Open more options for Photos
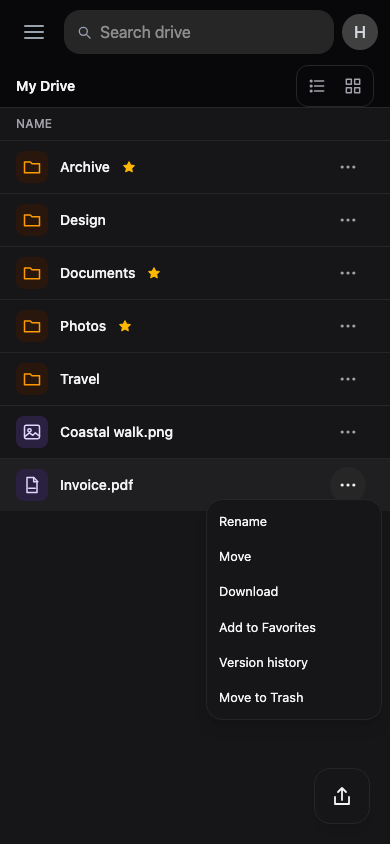390x844 pixels. tap(348, 326)
